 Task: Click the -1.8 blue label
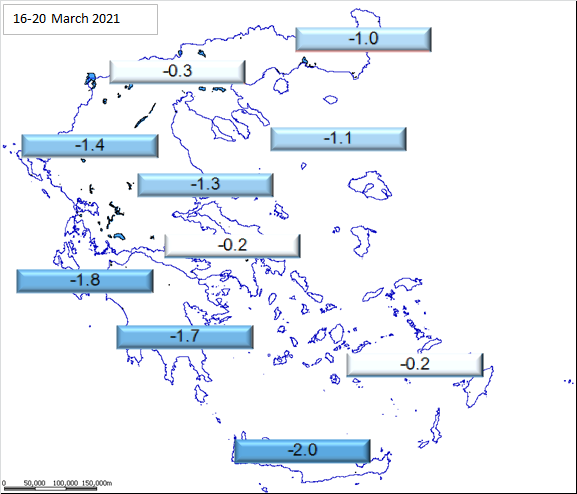click(x=85, y=281)
